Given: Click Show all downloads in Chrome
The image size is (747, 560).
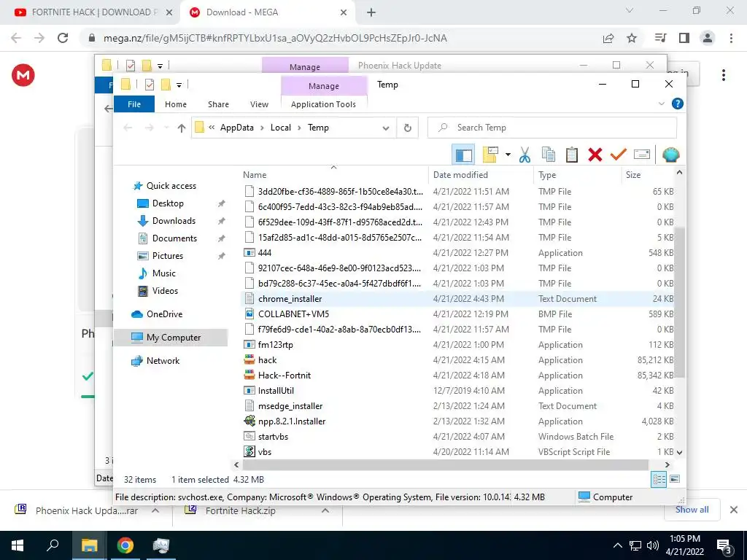Looking at the screenshot, I should coord(692,510).
